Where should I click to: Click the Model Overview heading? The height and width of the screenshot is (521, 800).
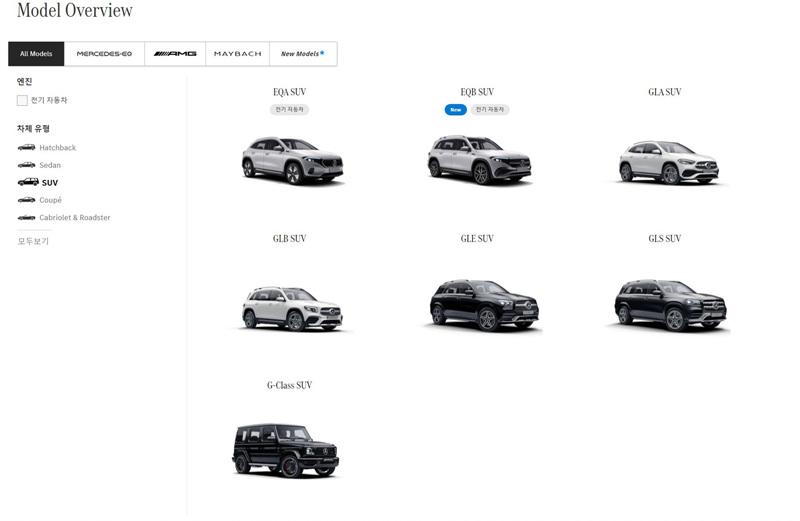click(75, 10)
